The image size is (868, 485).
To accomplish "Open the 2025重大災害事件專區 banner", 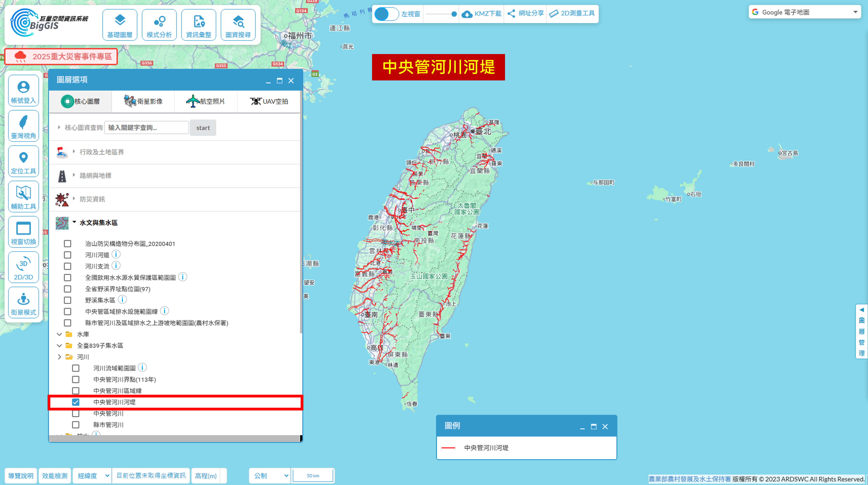I will click(61, 56).
